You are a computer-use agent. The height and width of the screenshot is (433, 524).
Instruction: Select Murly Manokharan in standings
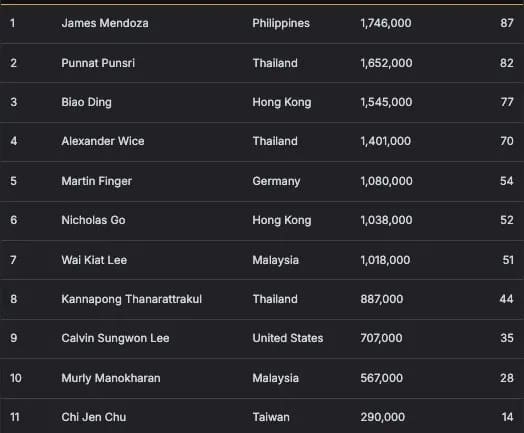pyautogui.click(x=111, y=378)
